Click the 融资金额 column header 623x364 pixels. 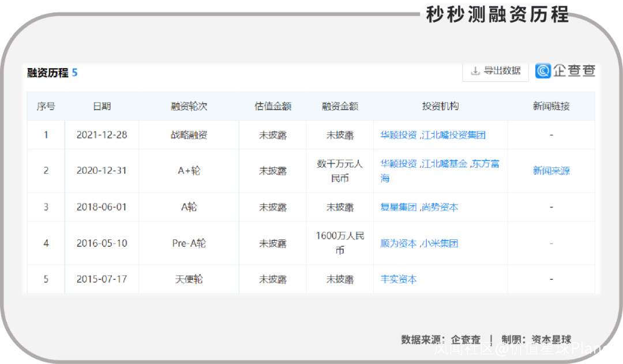pyautogui.click(x=340, y=106)
